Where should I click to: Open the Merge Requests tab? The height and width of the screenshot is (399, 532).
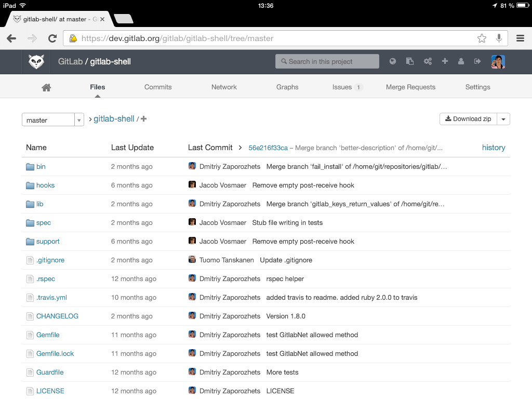click(410, 87)
